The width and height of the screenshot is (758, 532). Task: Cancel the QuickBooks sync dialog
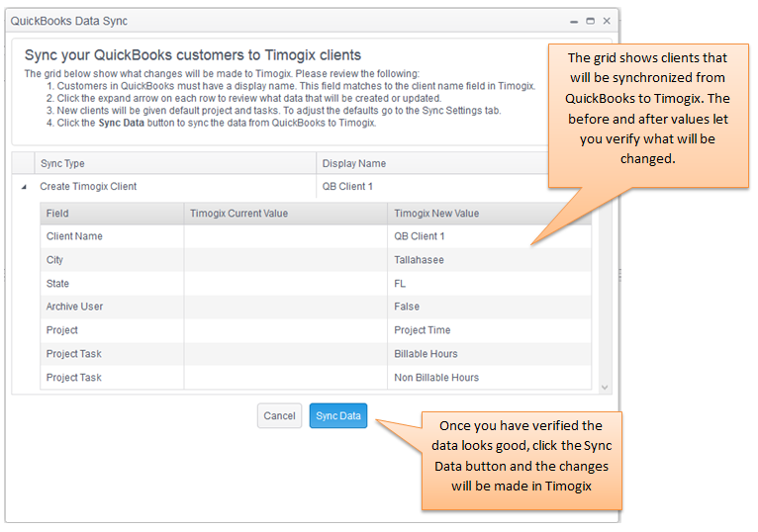(279, 415)
